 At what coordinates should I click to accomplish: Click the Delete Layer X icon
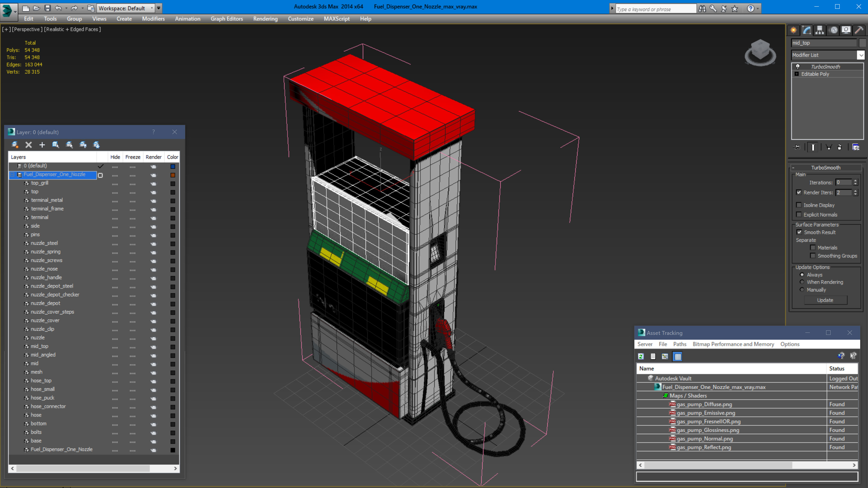[x=29, y=145]
